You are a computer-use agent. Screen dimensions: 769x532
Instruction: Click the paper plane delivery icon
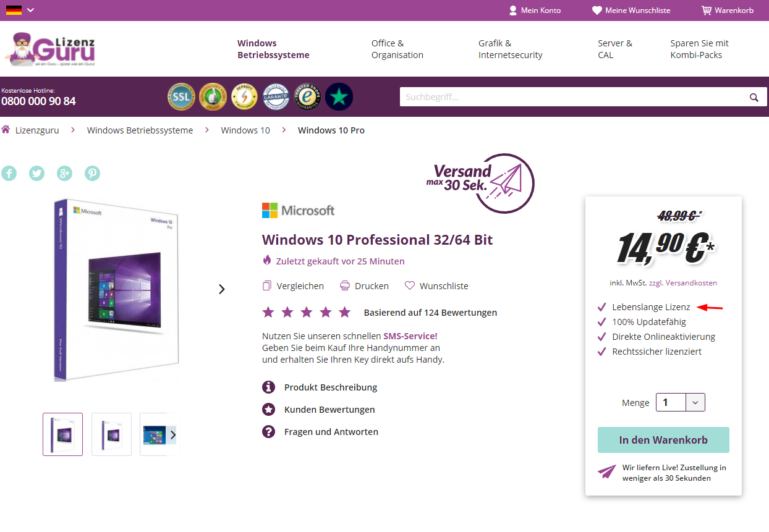[x=607, y=472]
